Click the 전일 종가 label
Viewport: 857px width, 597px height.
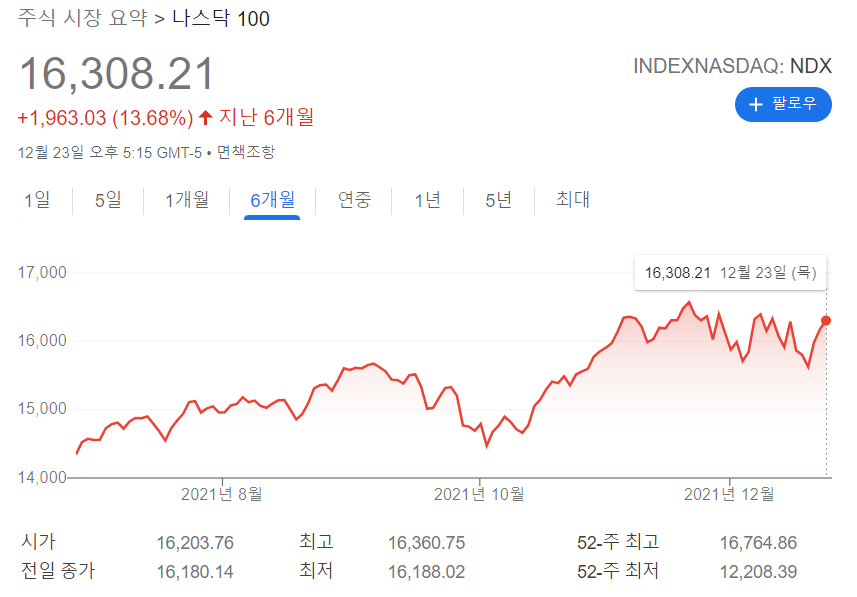click(58, 571)
